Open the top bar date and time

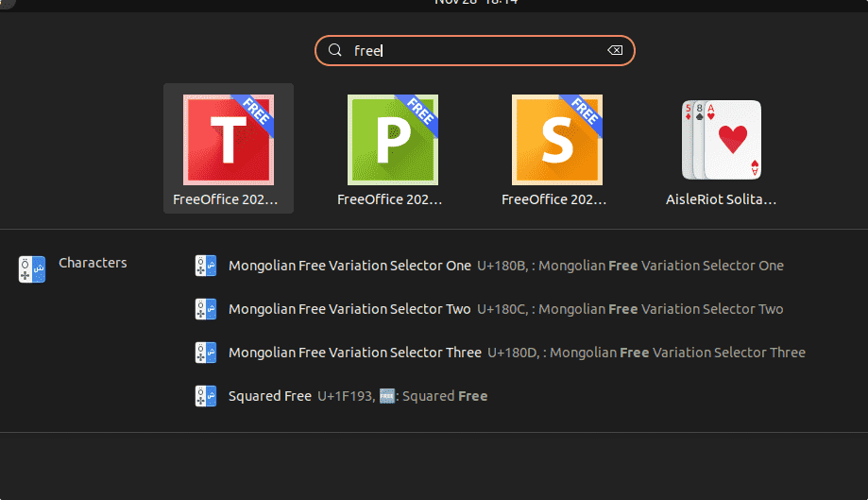tap(476, 2)
